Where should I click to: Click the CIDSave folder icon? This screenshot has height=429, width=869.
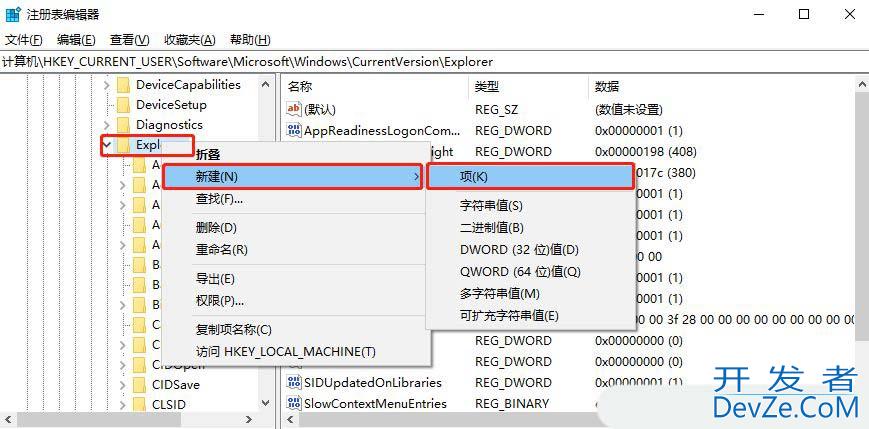[x=139, y=384]
